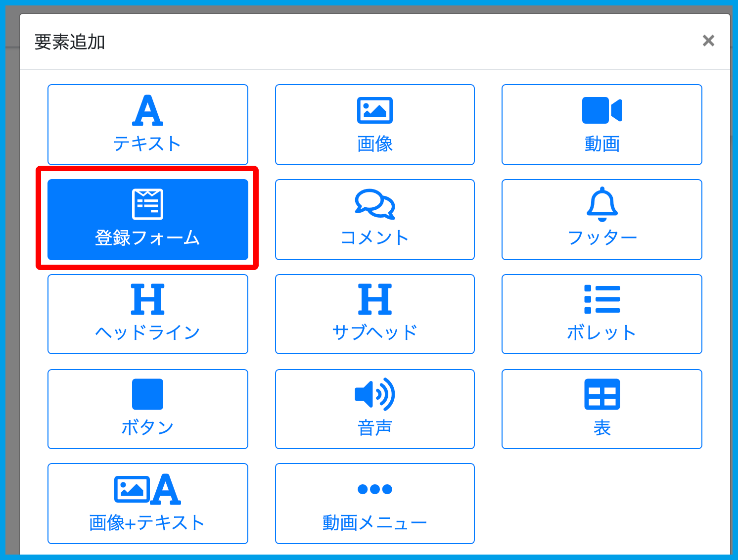Select the table grid icon
The height and width of the screenshot is (560, 738).
pyautogui.click(x=601, y=394)
